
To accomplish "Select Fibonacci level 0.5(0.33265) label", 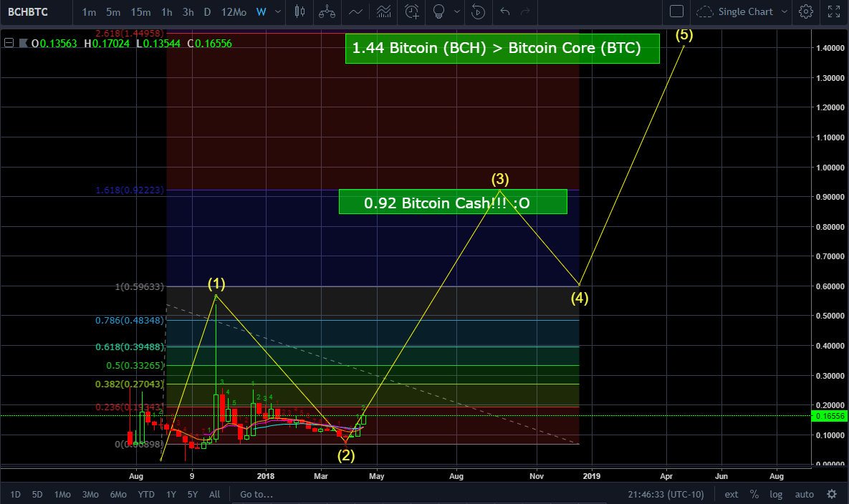I will click(135, 365).
